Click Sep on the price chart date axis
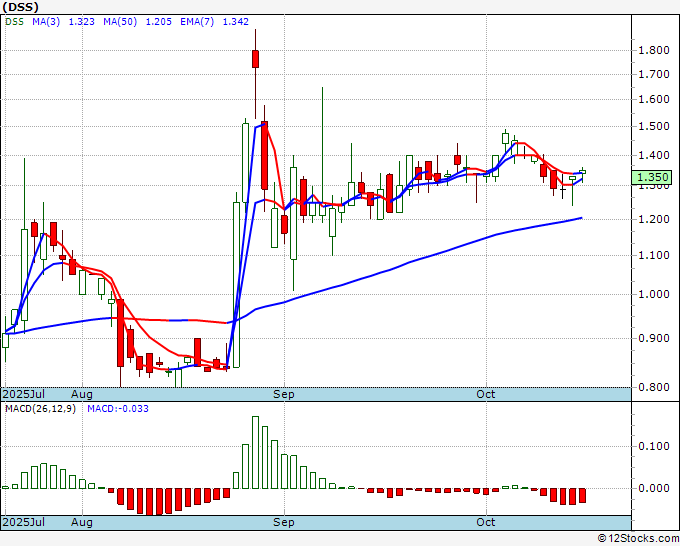 (x=284, y=394)
